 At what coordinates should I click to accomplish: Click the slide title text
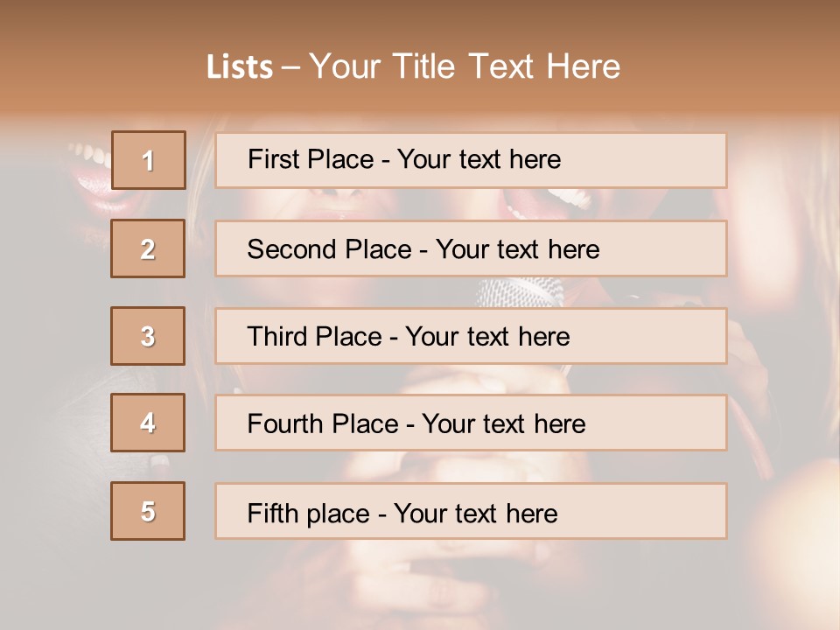click(413, 66)
